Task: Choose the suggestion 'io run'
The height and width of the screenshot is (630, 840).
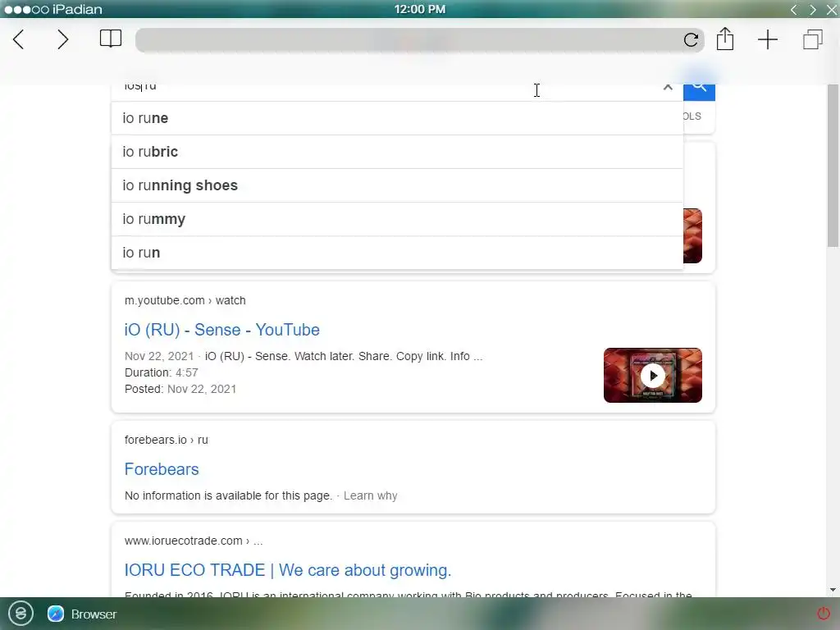Action: coord(397,253)
